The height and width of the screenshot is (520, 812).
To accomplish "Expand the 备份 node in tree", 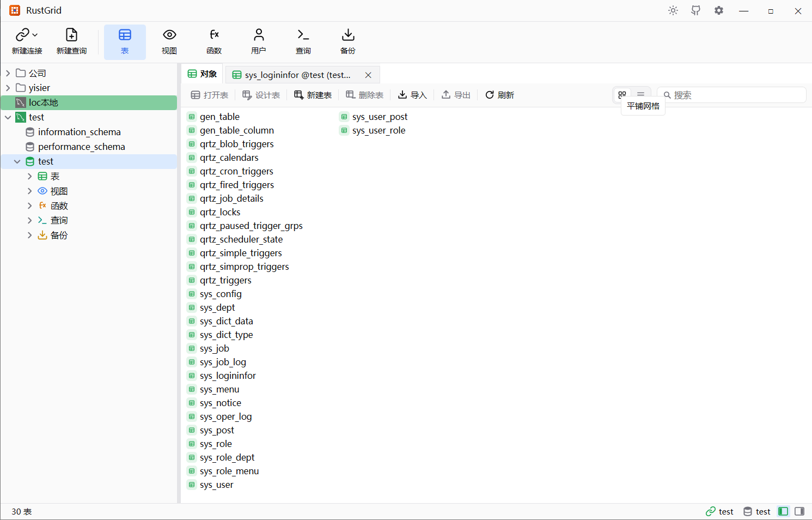I will click(30, 235).
